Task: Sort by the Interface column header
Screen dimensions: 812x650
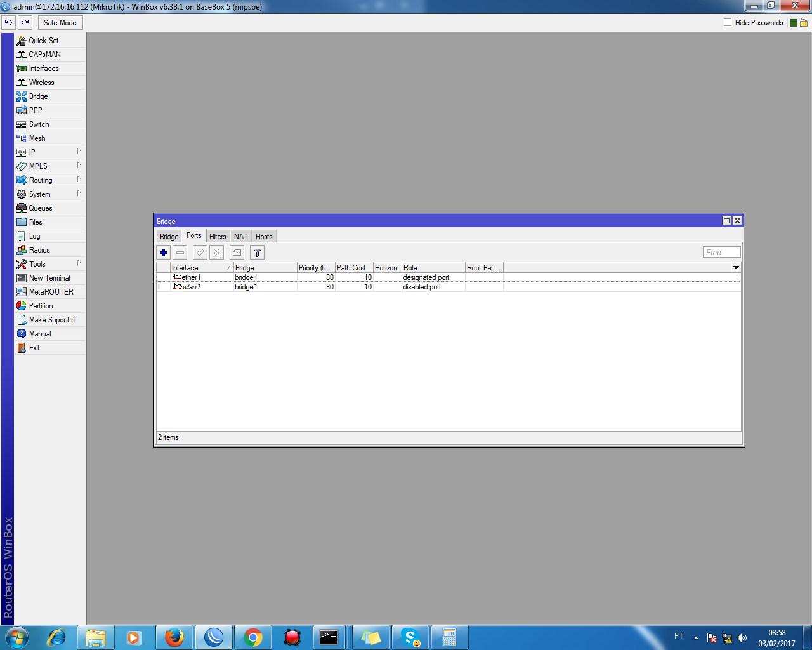Action: click(201, 268)
